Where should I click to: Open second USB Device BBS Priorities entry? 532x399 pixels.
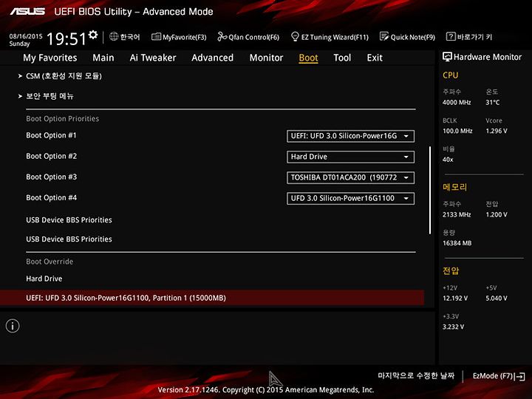click(69, 239)
